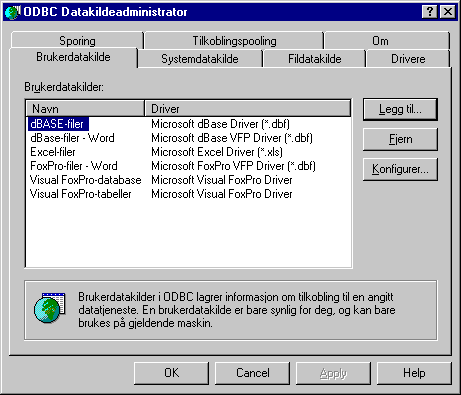
Task: Open Help from the bottom button
Action: (x=414, y=373)
